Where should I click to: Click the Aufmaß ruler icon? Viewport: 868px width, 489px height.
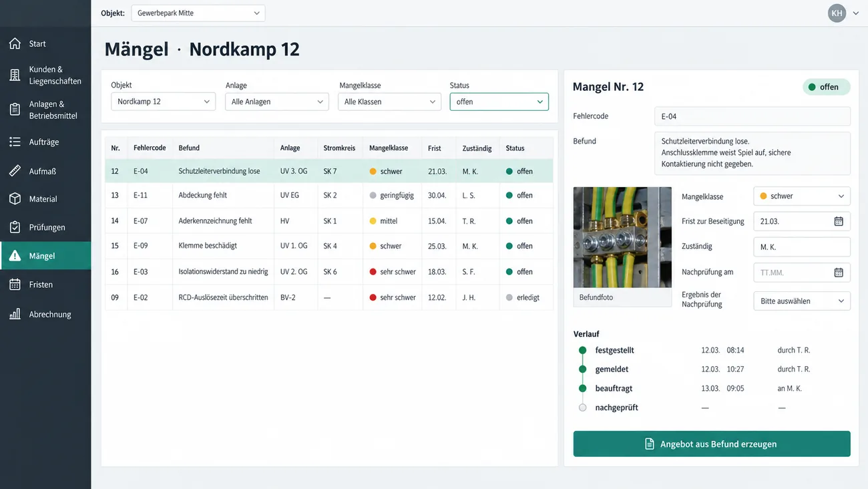coord(15,171)
